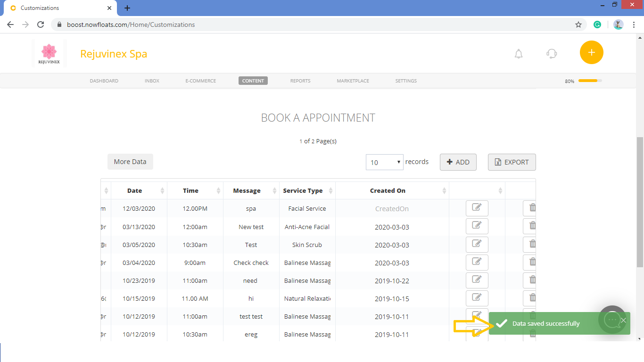Delete the 'Test' Skin Scrub row

[530, 244]
